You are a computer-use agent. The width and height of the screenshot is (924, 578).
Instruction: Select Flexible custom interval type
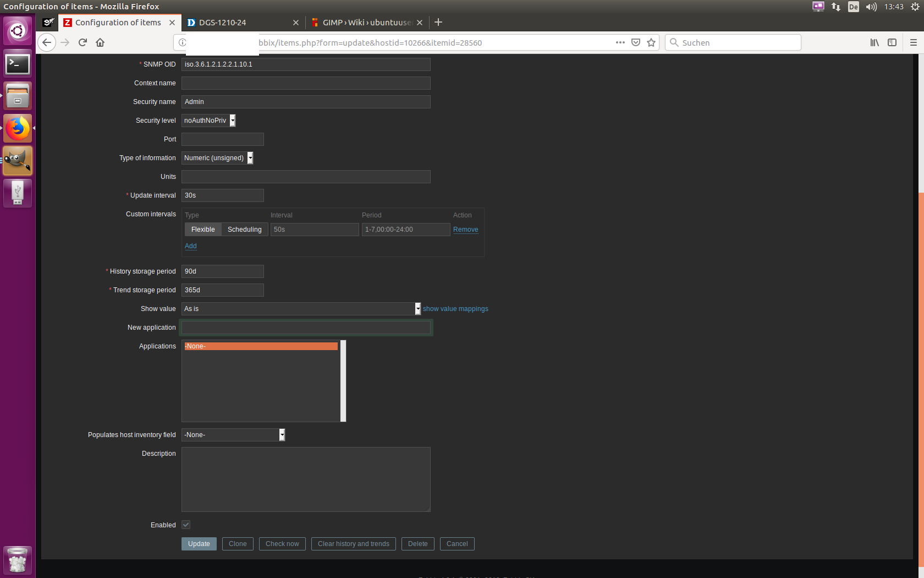(203, 230)
